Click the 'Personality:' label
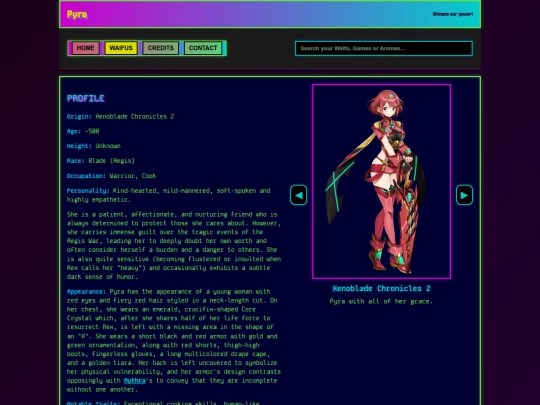Screen dimensions: 540x405 (88, 190)
